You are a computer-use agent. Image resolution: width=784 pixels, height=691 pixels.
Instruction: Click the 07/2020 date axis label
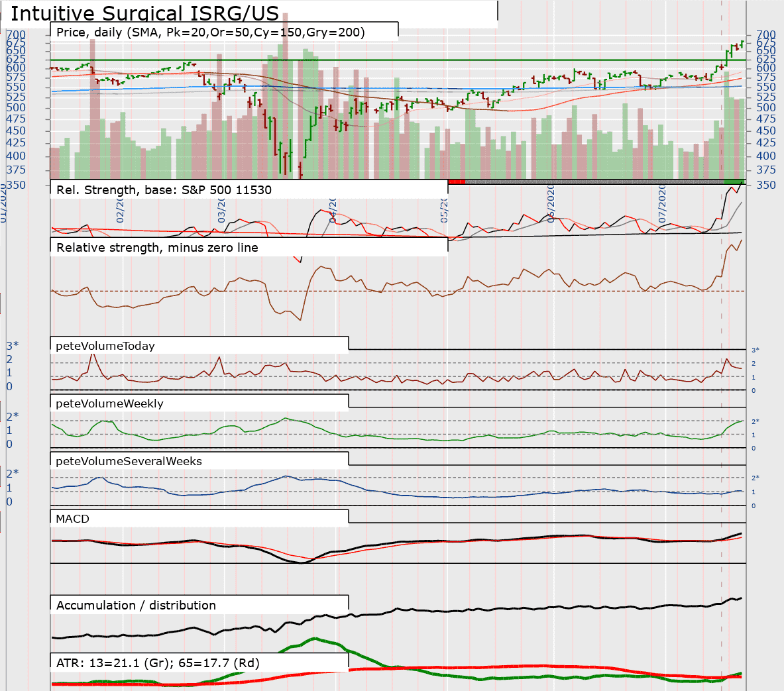[x=662, y=204]
